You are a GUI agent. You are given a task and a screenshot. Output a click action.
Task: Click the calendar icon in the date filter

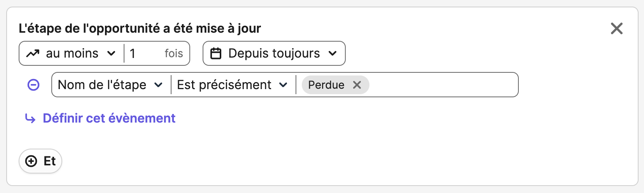coord(216,53)
